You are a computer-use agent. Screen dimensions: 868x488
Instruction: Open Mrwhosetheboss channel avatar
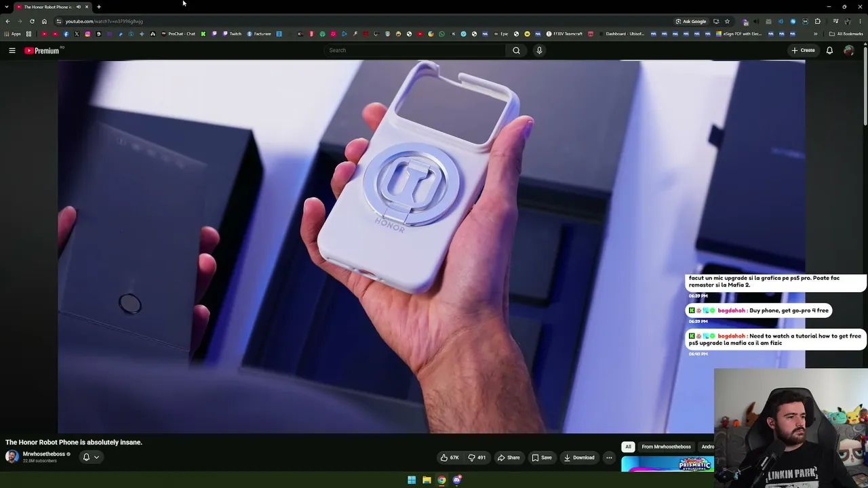[x=12, y=457]
